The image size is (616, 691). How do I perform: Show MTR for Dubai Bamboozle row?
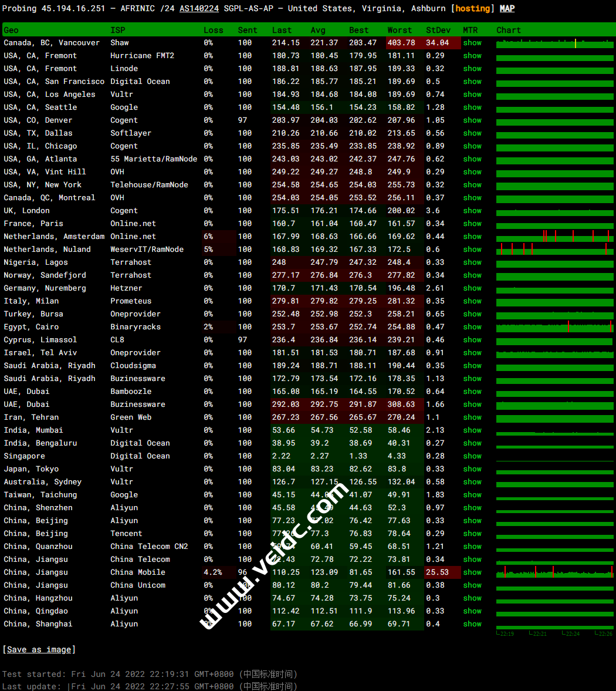(472, 392)
